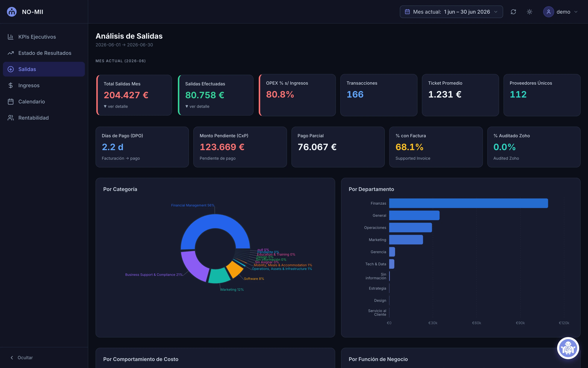588x368 pixels.
Task: Click the Estado de Resultados trend icon
Action: tap(10, 53)
